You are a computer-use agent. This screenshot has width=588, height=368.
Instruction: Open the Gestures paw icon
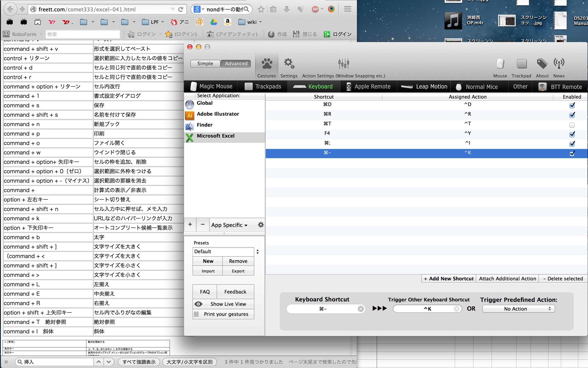(267, 64)
